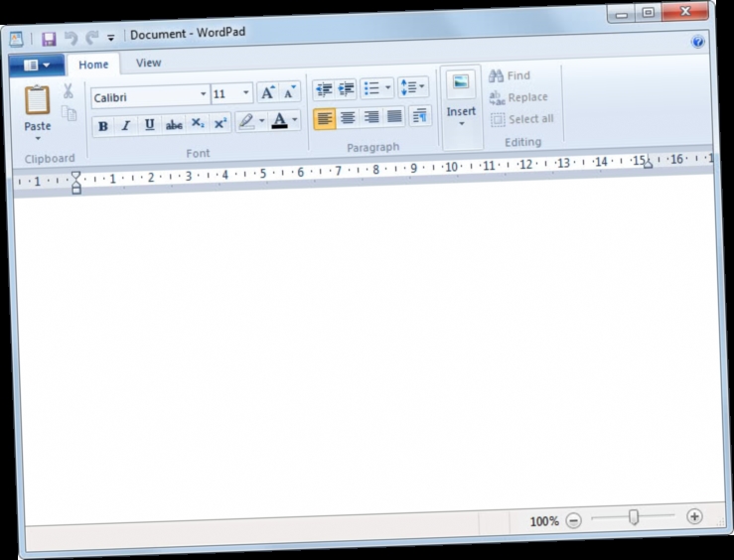Toggle Underline formatting
Screen dimensions: 734x560
[x=149, y=124]
